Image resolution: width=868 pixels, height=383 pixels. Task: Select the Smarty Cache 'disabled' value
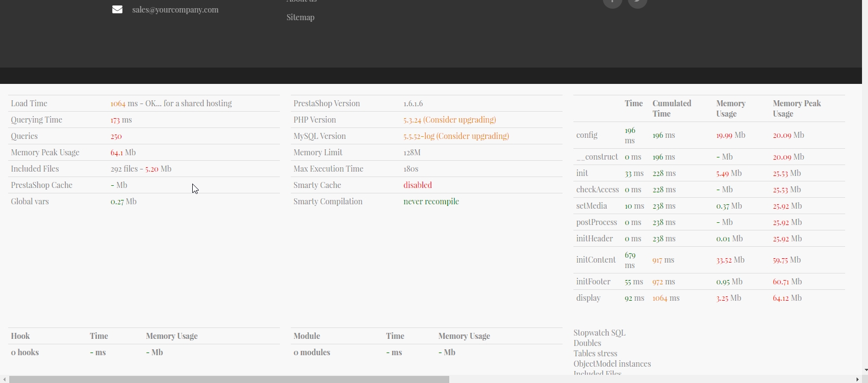coord(418,185)
